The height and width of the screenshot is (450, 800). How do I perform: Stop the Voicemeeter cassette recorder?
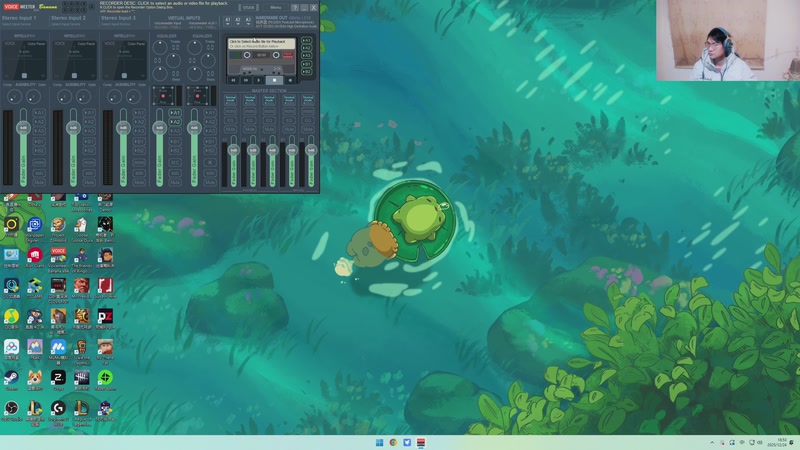274,80
